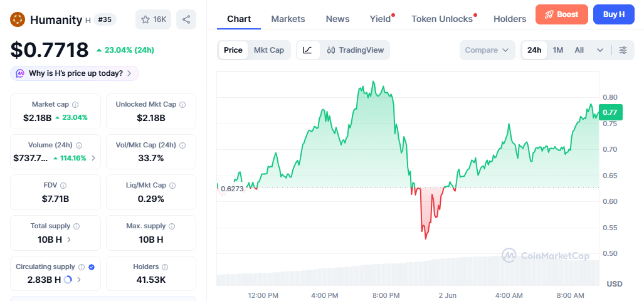Image resolution: width=644 pixels, height=301 pixels.
Task: Select Mkt Cap chart mode
Action: [269, 50]
